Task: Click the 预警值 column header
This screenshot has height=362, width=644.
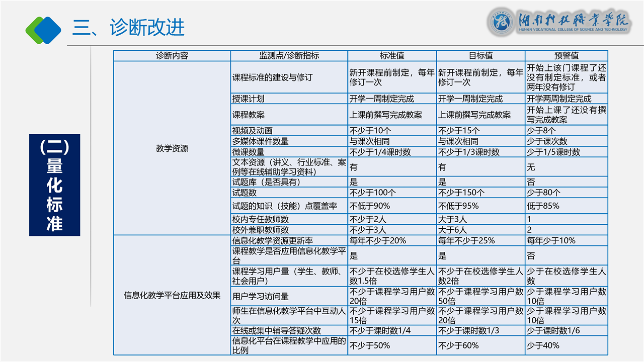Action: pyautogui.click(x=566, y=56)
